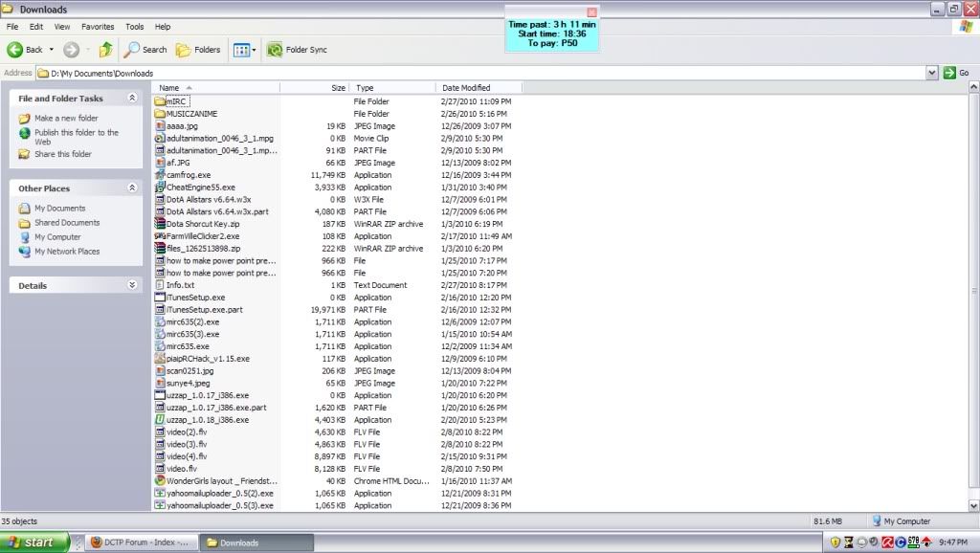Go up one folder level
This screenshot has height=553, width=980.
(x=106, y=50)
